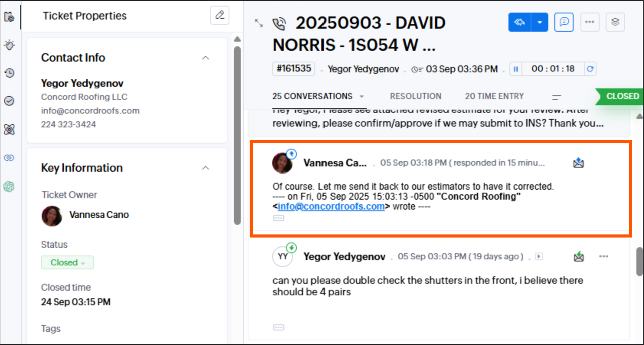Click the conversation thread scrollbar

639,262
